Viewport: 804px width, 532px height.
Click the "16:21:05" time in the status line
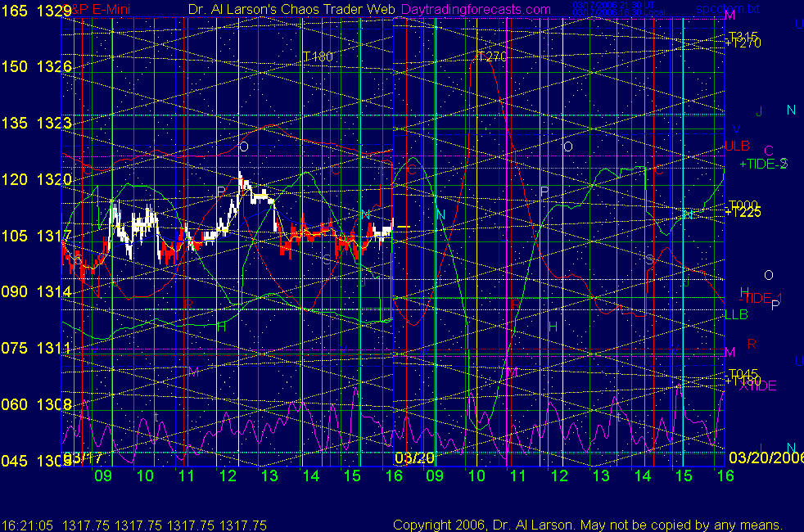coord(27,525)
